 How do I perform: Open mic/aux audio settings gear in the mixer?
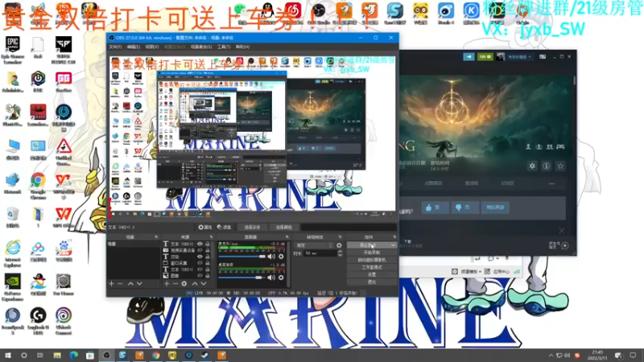click(281, 257)
